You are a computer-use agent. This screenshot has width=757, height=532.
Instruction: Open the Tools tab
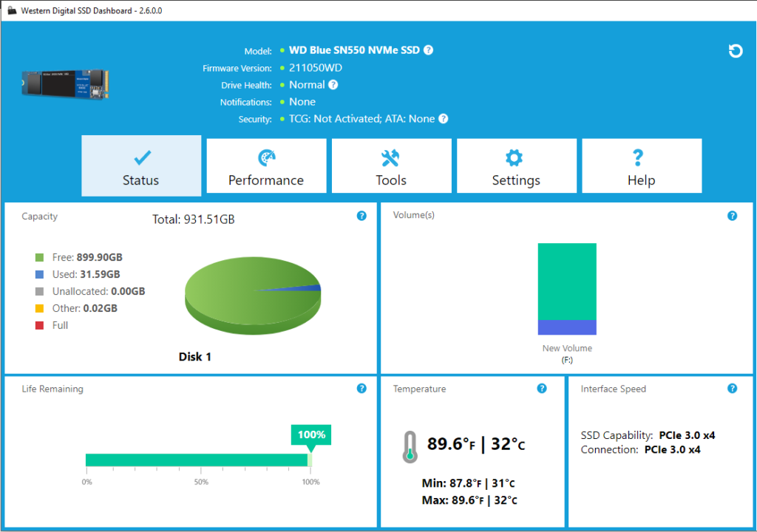point(392,166)
